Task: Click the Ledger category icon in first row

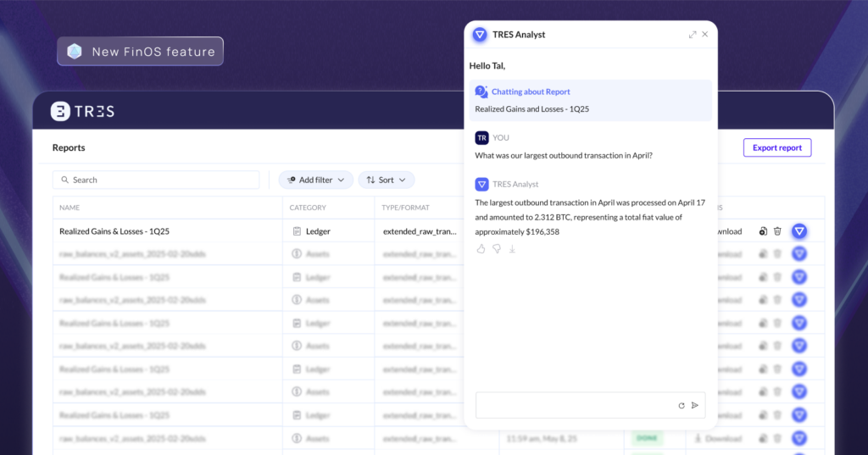Action: click(x=297, y=231)
